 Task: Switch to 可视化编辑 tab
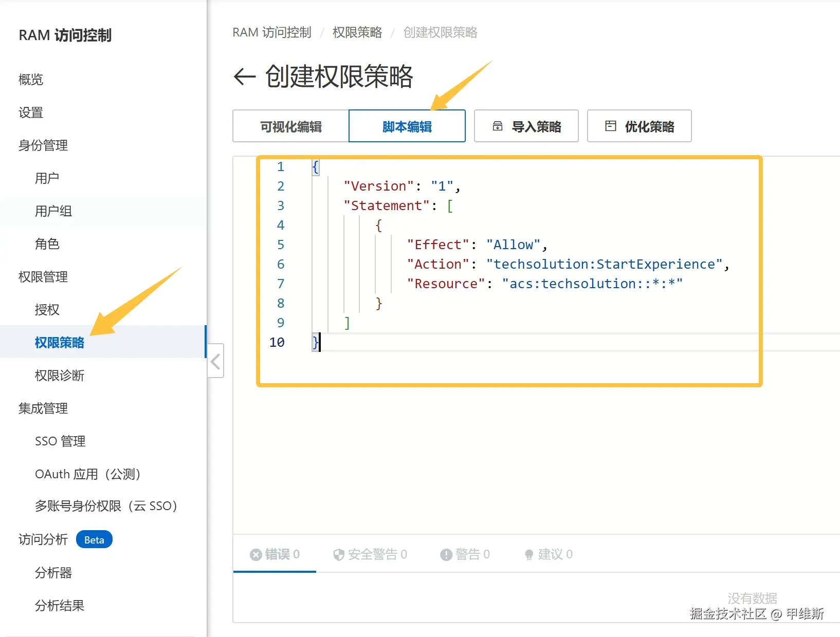click(291, 126)
